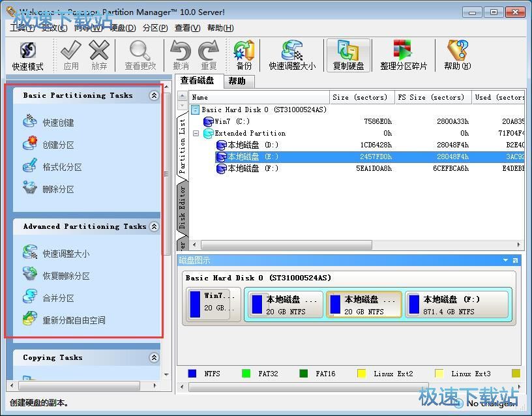Screen dimensions: 532x416
Task: Click the green FAT32 legend swatch
Action: (246, 373)
